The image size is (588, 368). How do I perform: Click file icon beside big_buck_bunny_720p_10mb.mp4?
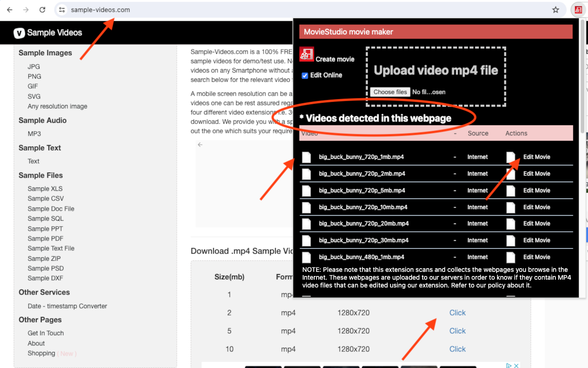[x=306, y=207]
